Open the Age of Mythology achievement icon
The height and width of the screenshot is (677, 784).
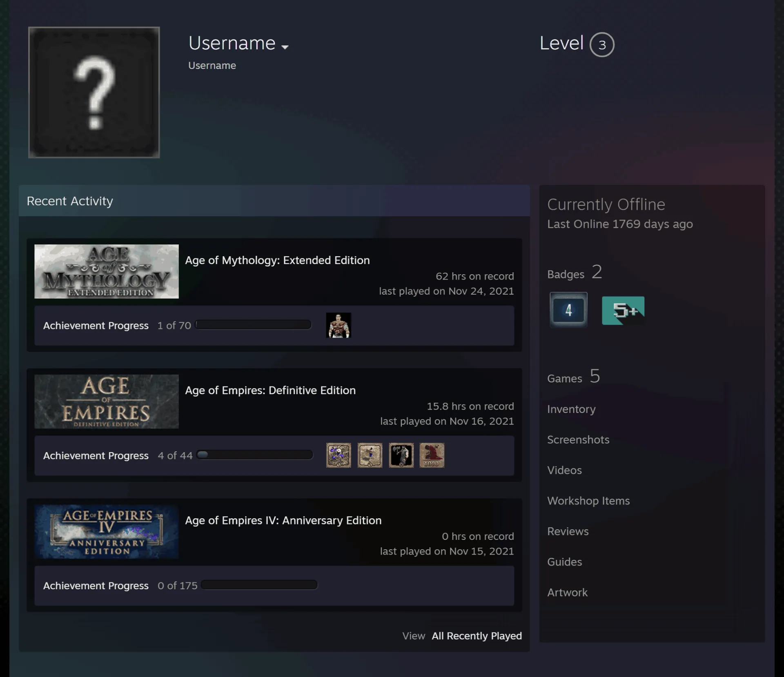point(339,325)
